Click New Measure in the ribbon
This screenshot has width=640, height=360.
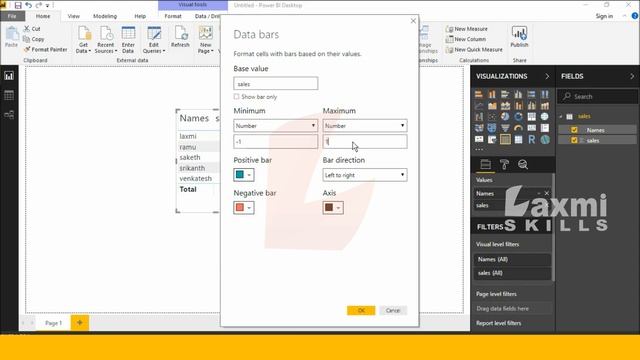[467, 29]
